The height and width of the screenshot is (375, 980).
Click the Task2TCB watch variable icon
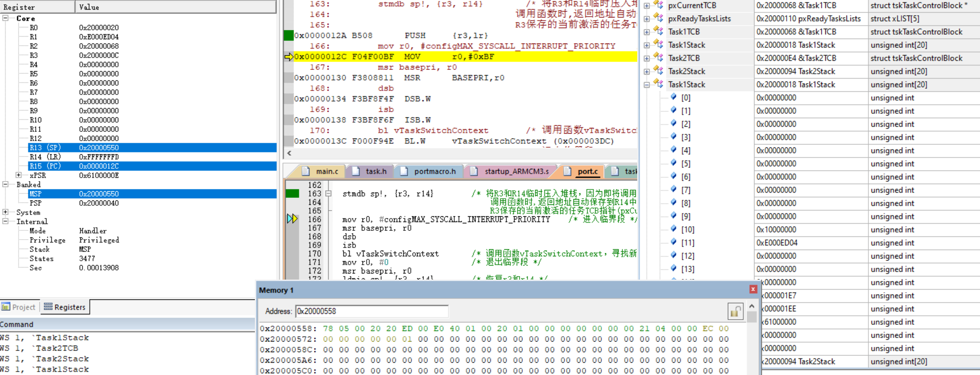tap(658, 58)
